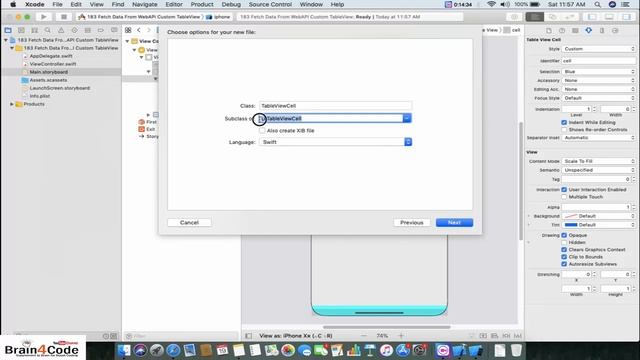Viewport: 640px width, 360px height.
Task: Select the Assistant editor button
Action: pos(552,17)
